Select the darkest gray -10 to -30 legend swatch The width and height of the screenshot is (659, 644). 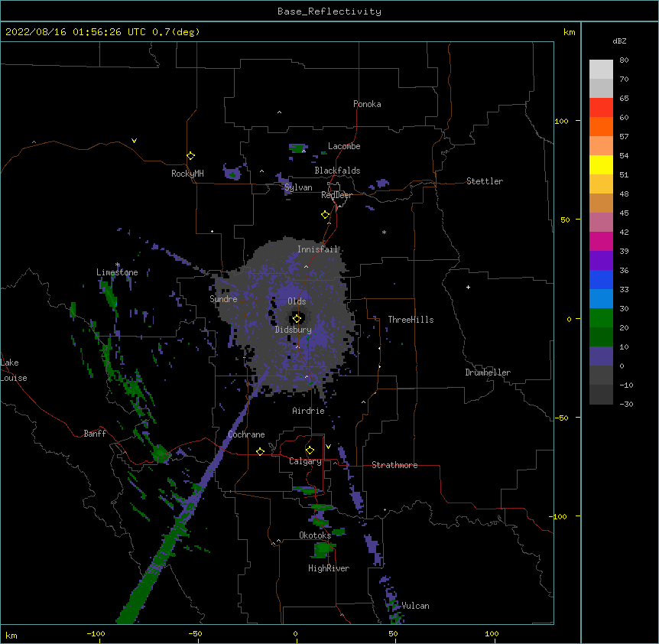(601, 395)
